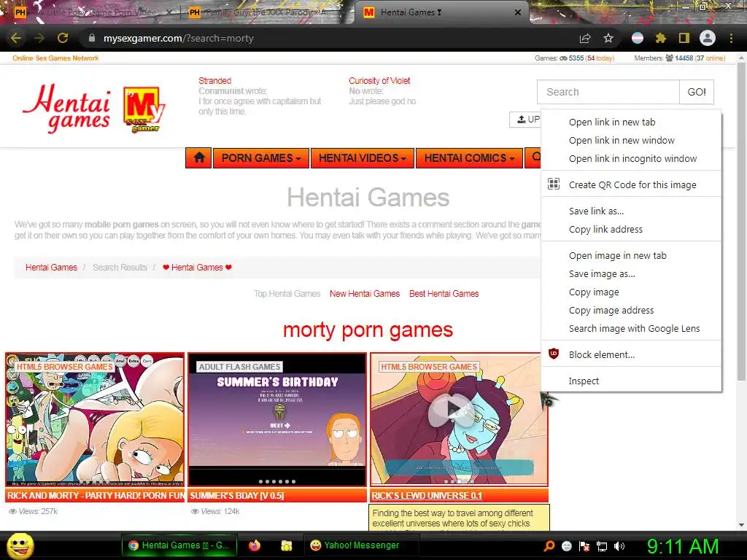747x560 pixels.
Task: Click the Best games filter link
Action: 444,293
